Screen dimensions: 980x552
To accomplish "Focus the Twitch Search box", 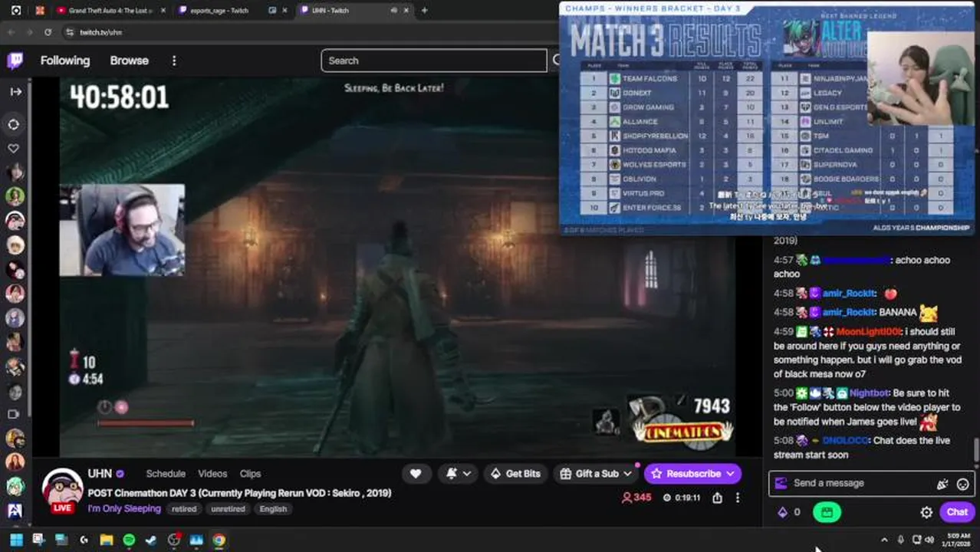I will (x=433, y=61).
